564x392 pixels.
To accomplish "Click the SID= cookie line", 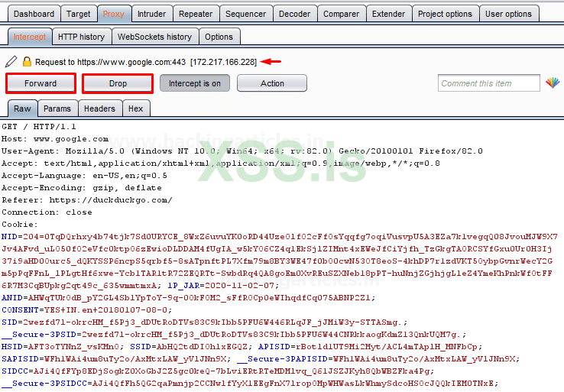I will tap(204, 322).
